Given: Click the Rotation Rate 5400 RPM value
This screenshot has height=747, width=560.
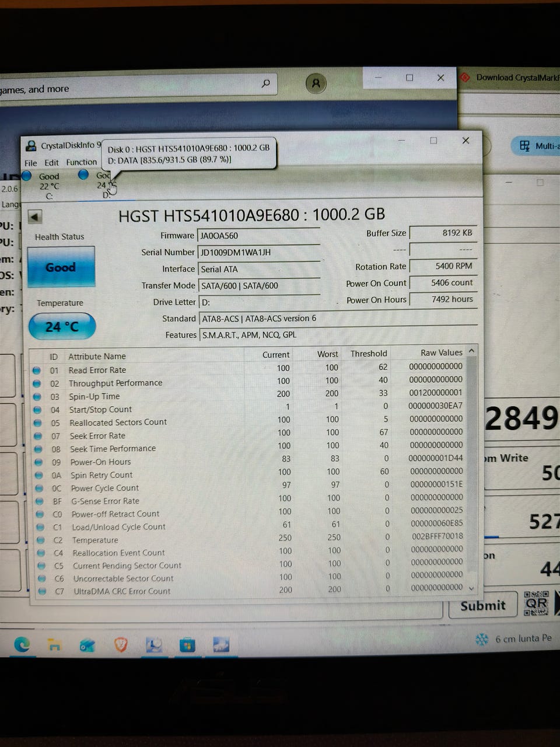Looking at the screenshot, I should click(443, 266).
